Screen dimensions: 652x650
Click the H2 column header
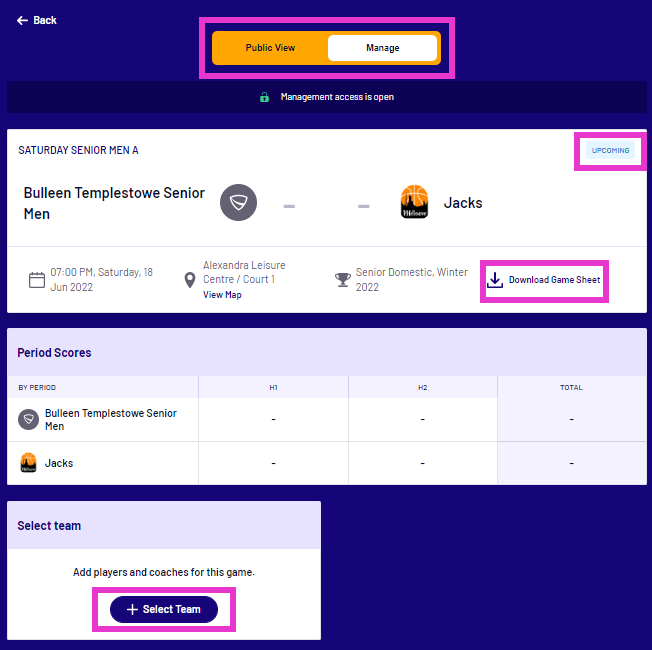point(422,387)
